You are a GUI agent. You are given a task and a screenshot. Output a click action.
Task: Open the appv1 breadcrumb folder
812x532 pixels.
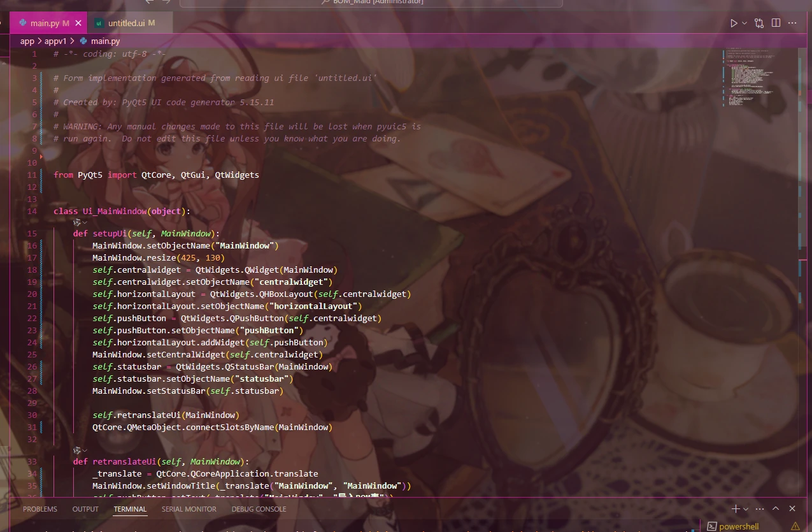pos(55,41)
